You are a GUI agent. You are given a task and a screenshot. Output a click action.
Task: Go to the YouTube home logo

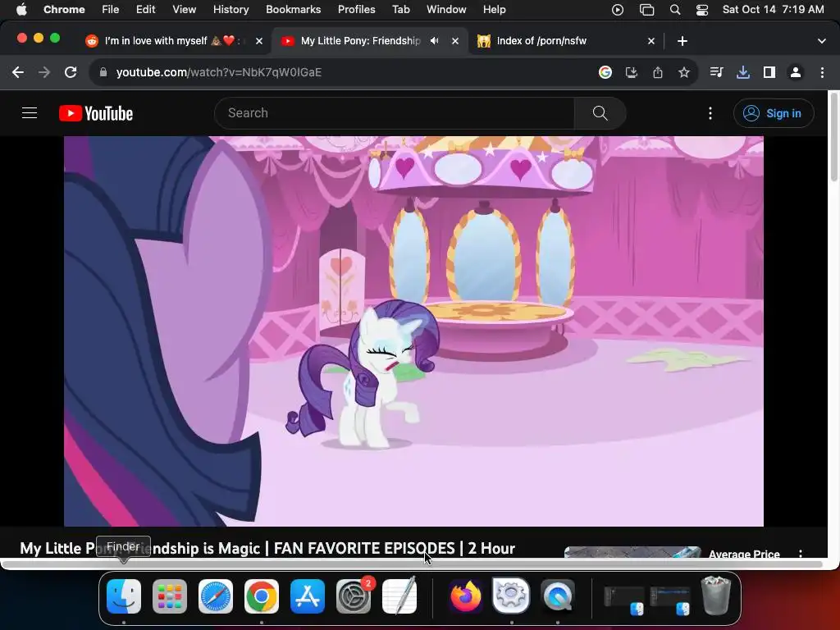tap(96, 113)
